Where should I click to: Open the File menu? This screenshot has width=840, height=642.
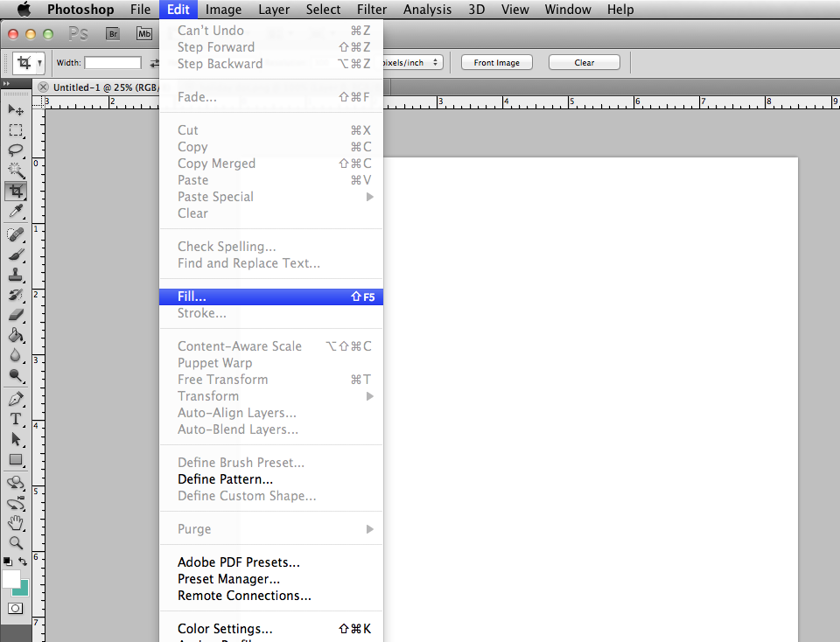point(140,10)
